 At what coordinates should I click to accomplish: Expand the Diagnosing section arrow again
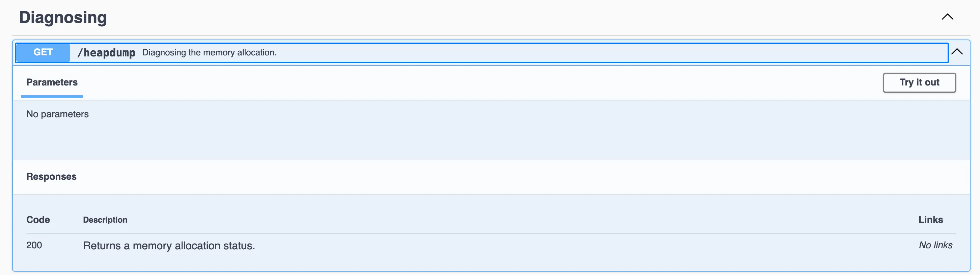[947, 16]
